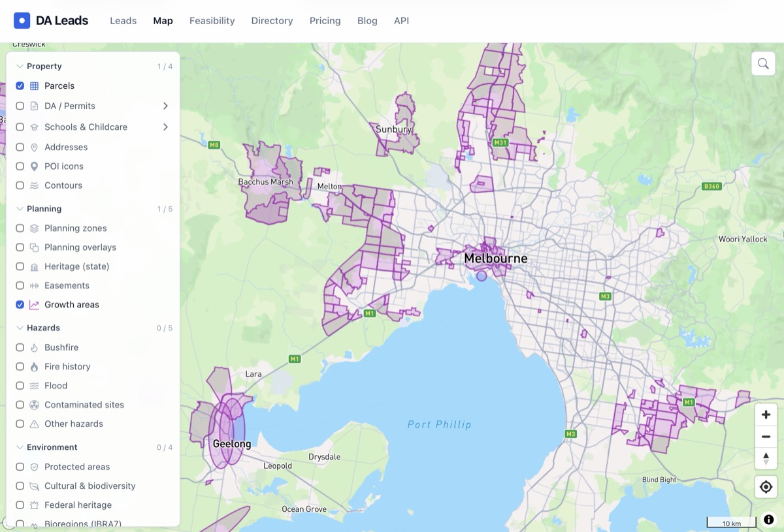Click the POI icons marker icon
Screen dimensions: 784x532
click(x=35, y=166)
